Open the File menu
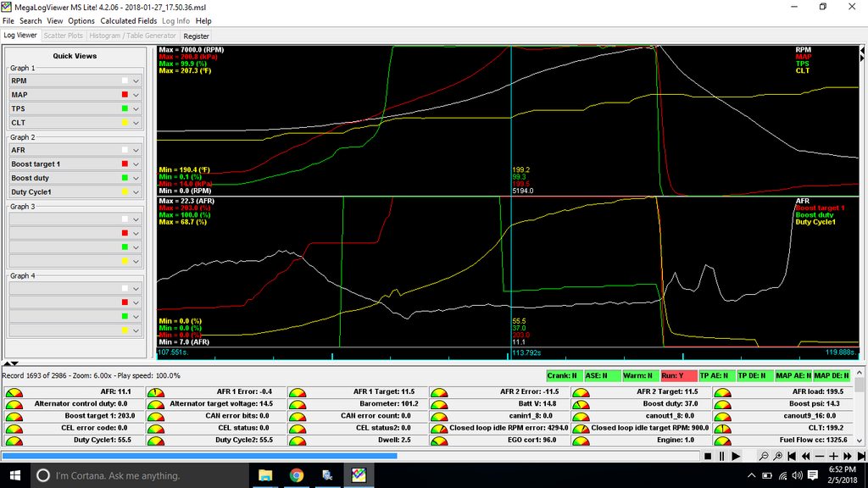868x488 pixels. click(8, 21)
